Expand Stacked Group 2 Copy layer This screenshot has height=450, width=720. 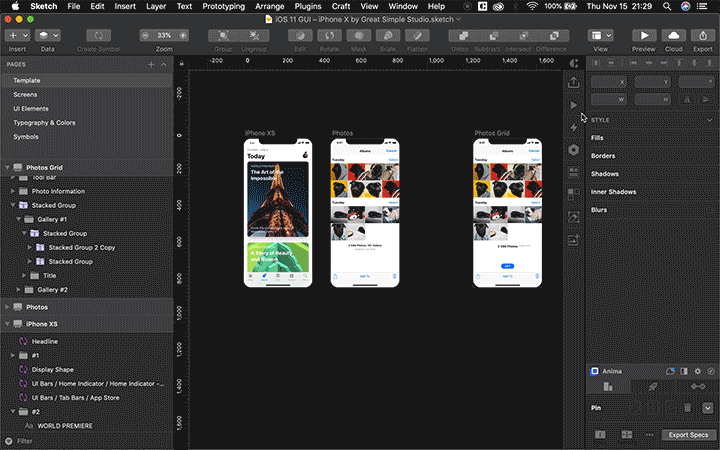pyautogui.click(x=30, y=248)
